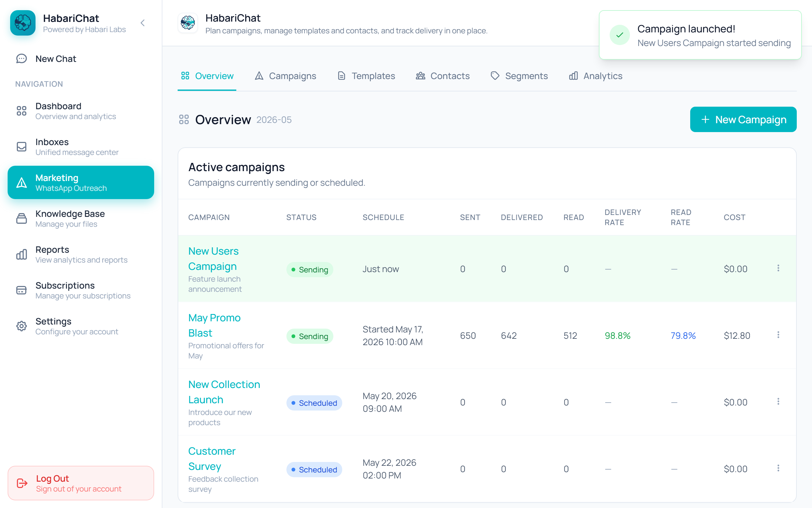The width and height of the screenshot is (812, 508).
Task: Switch to the Campaigns tab
Action: (285, 76)
